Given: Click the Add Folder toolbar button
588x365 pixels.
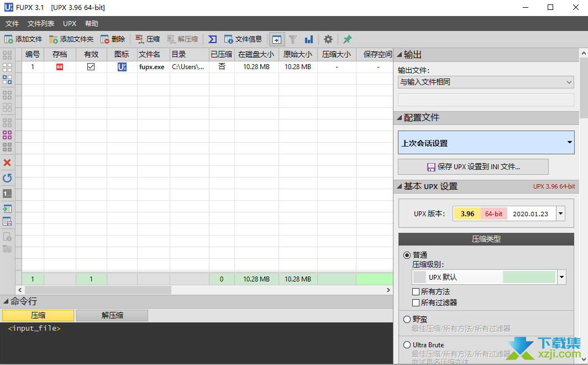Looking at the screenshot, I should [x=71, y=39].
